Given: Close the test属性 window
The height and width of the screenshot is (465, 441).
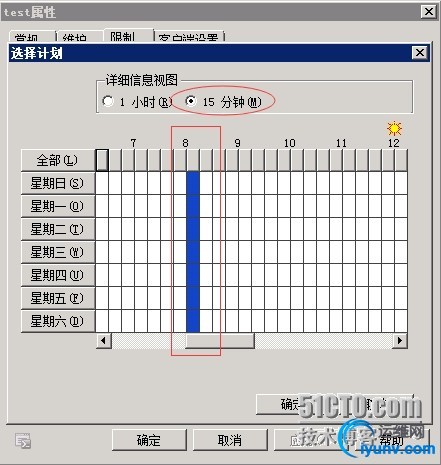Looking at the screenshot, I should (429, 12).
